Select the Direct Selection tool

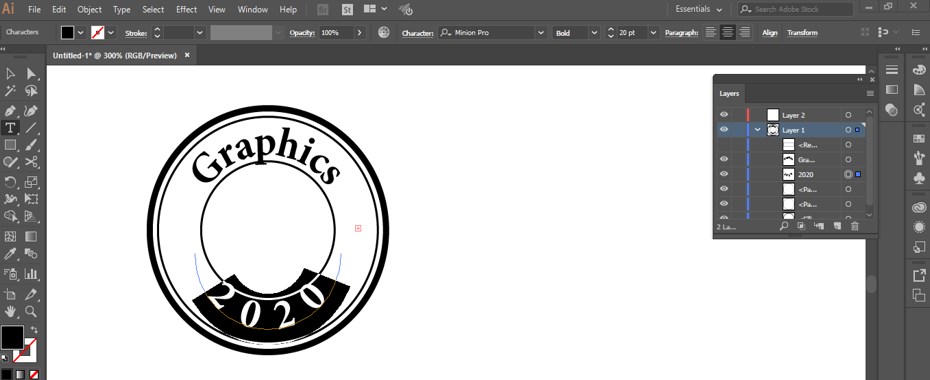pyautogui.click(x=31, y=74)
